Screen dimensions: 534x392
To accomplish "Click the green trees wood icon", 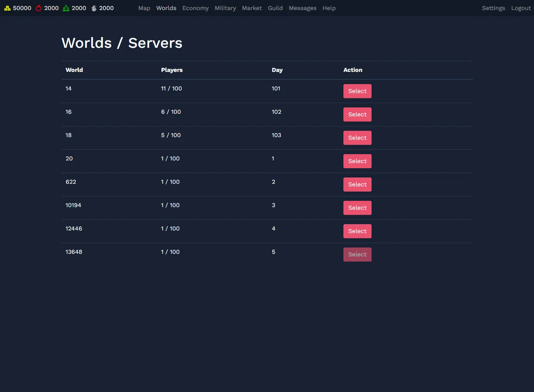I will (x=66, y=8).
